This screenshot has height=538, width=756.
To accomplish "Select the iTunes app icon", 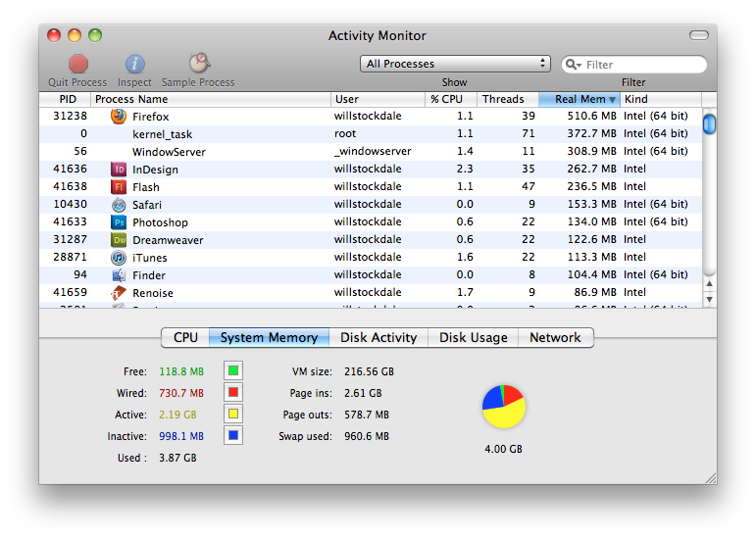I will pos(119,258).
